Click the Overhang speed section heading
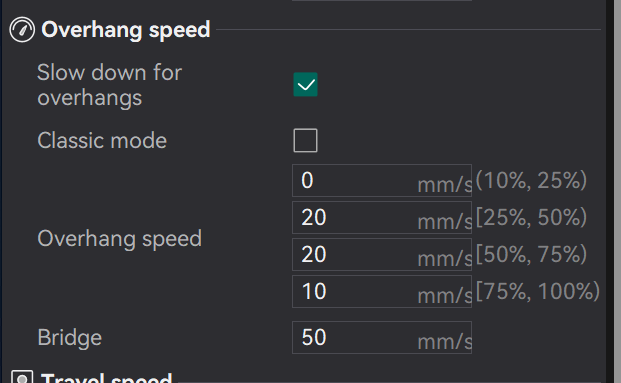Screen dimensions: 621x383 point(126,30)
